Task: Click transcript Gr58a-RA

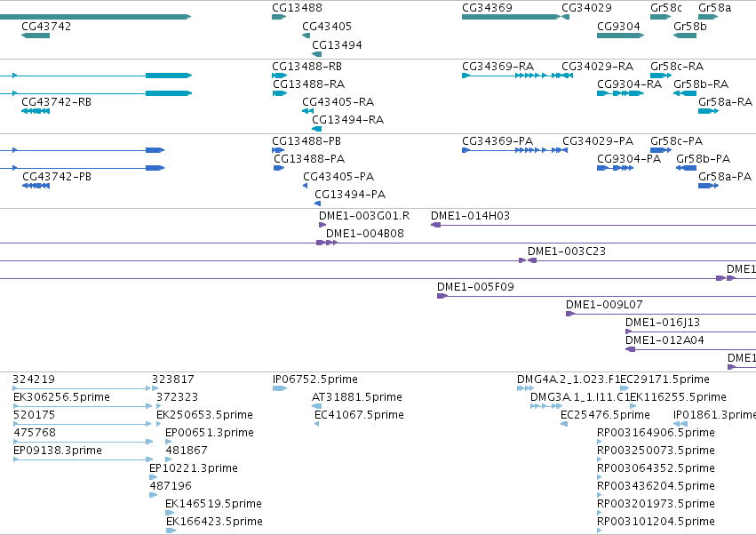Action: click(x=725, y=102)
